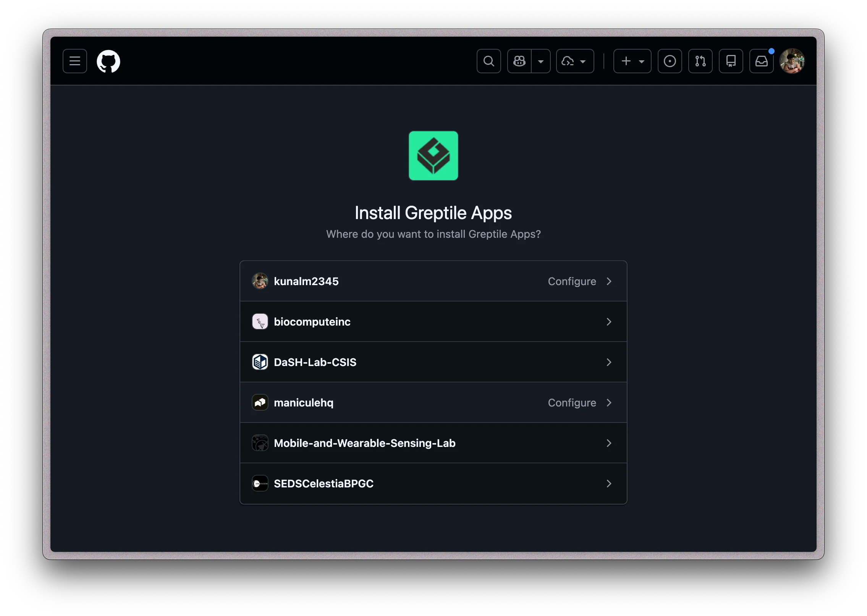Click the chevron on the DaSH-Lab-CSIS row
Screen dimensions: 867x616
(x=609, y=362)
